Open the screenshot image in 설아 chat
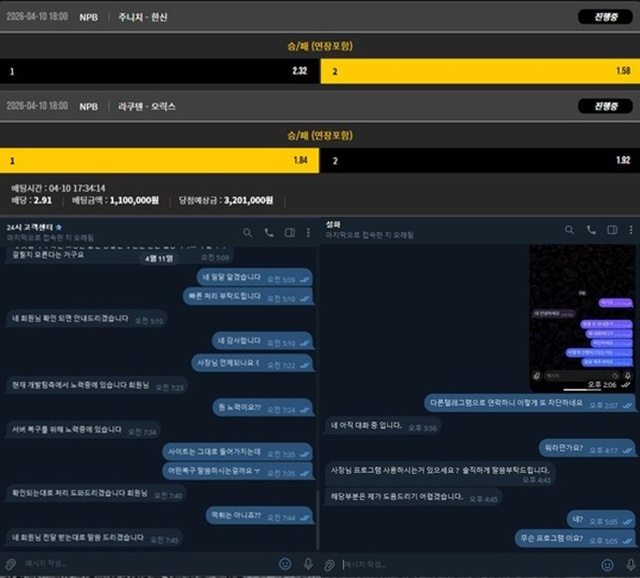The width and height of the screenshot is (640, 578). click(x=582, y=318)
